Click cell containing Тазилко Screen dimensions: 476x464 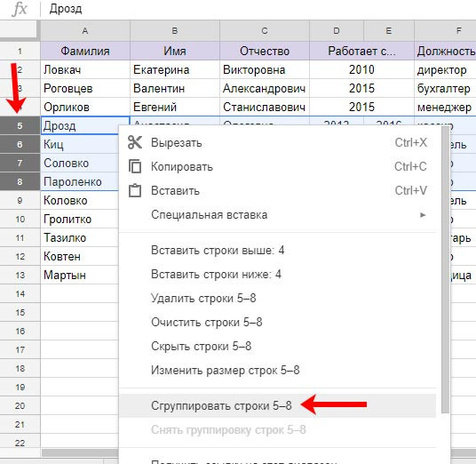pyautogui.click(x=80, y=238)
